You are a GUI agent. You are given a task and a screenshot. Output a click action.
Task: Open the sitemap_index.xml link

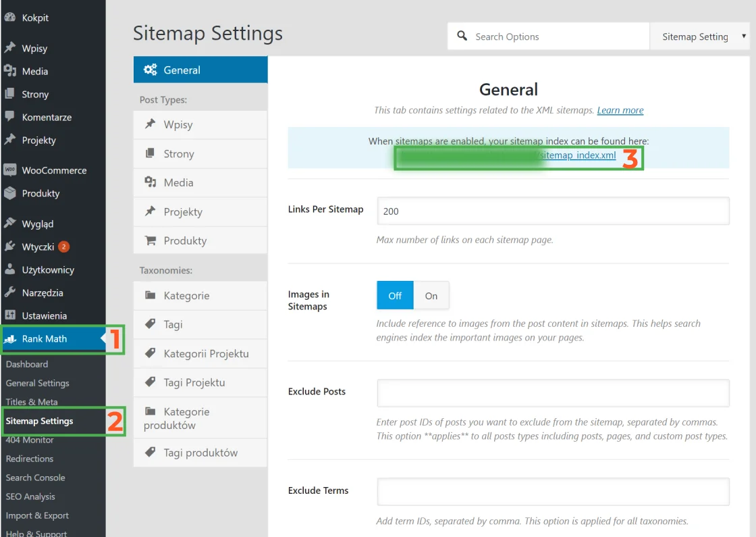[x=577, y=155]
